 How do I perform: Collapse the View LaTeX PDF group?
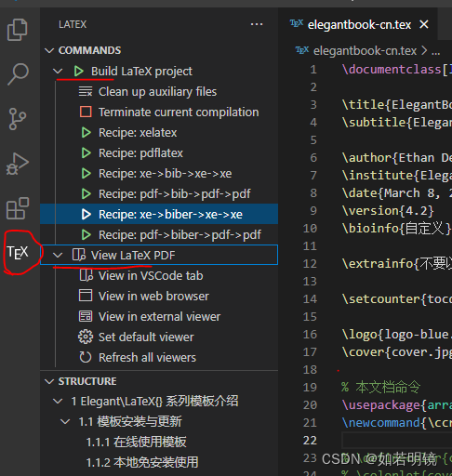[58, 256]
